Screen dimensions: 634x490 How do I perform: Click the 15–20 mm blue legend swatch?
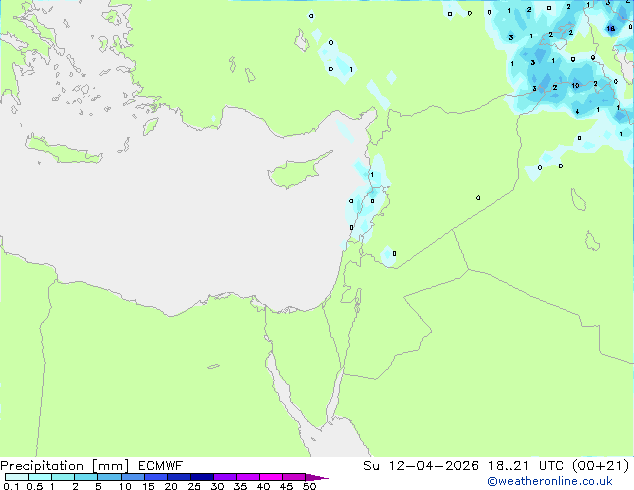point(156,477)
